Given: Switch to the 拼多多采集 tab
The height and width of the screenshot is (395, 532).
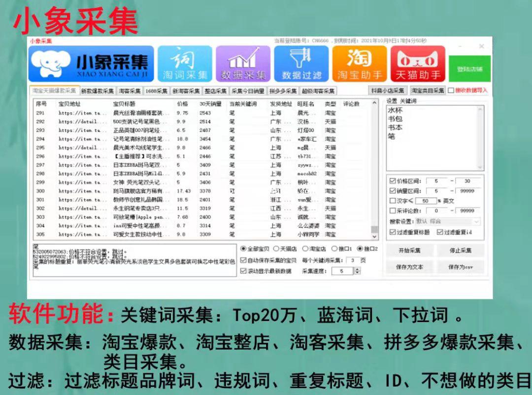Looking at the screenshot, I should coord(283,91).
